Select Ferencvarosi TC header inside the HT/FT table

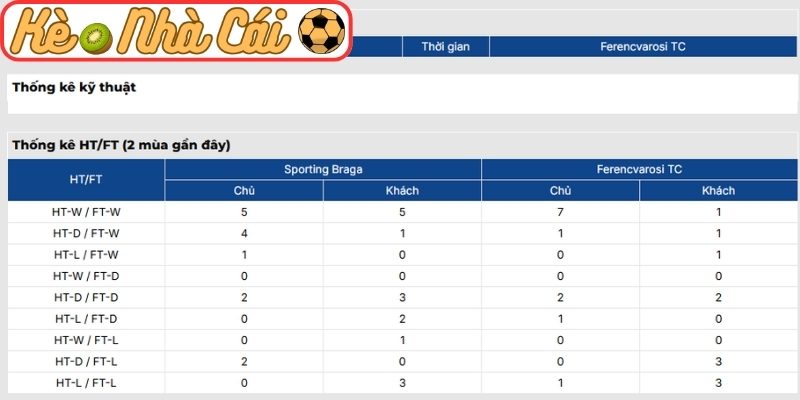click(x=639, y=170)
